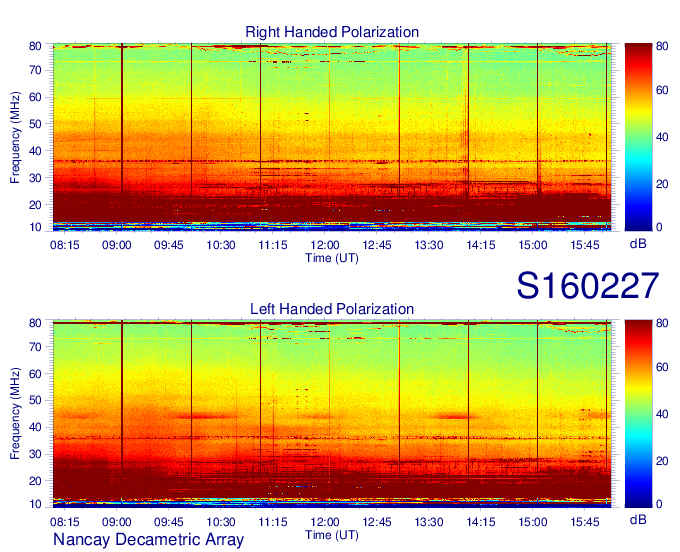Click the 14:15 tick on the top time axis
Image resolution: width=680 pixels, height=552 pixels.
coord(481,245)
